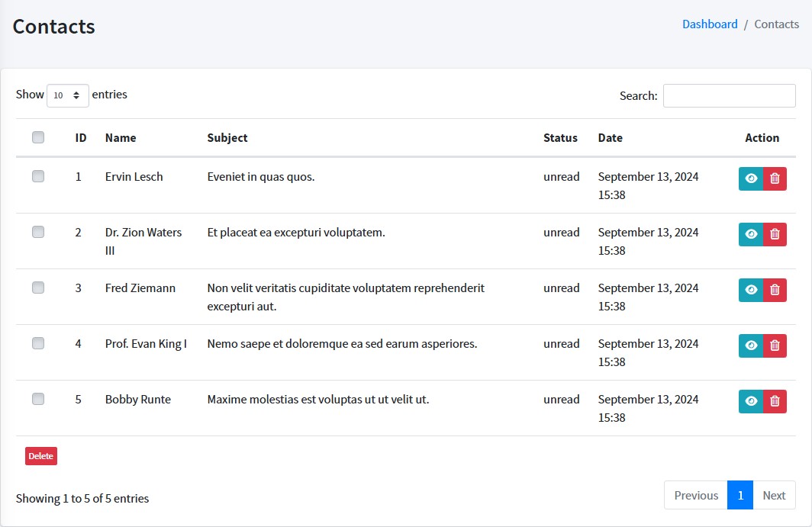Delete Ervin Lesch's contact via trash icon
The image size is (812, 527).
tap(775, 178)
